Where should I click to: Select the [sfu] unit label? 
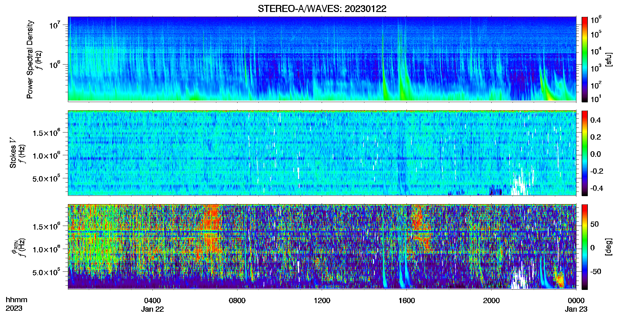(609, 59)
